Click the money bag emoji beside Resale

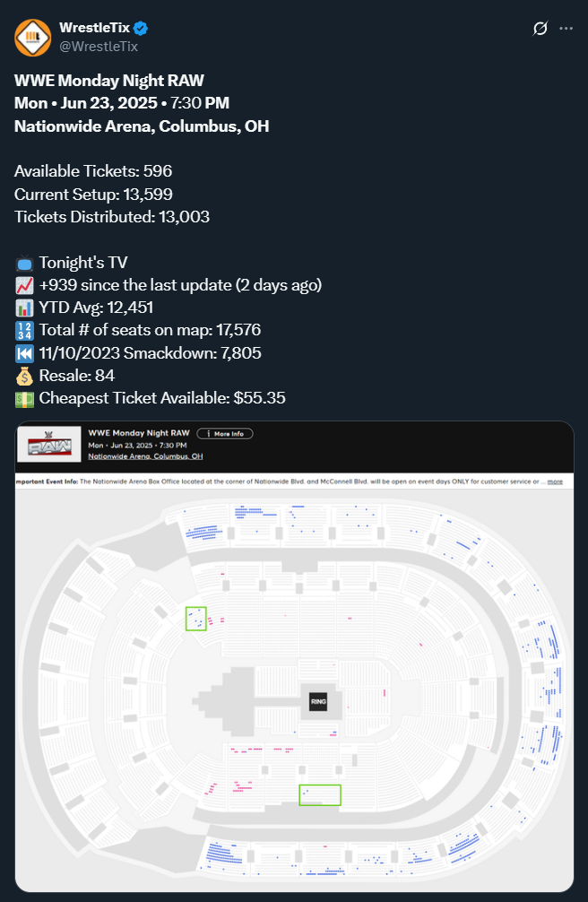(x=24, y=375)
